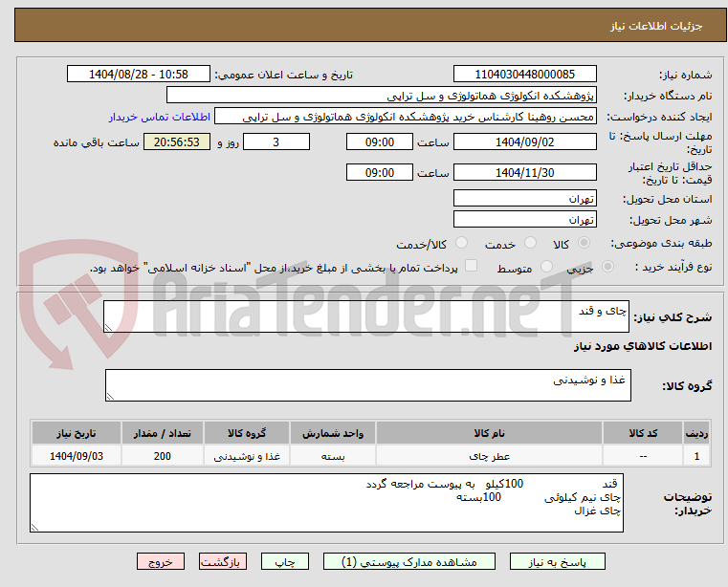Click the announcement date field 1404/08/28 - 10:58
This screenshot has height=587, width=728.
click(139, 75)
